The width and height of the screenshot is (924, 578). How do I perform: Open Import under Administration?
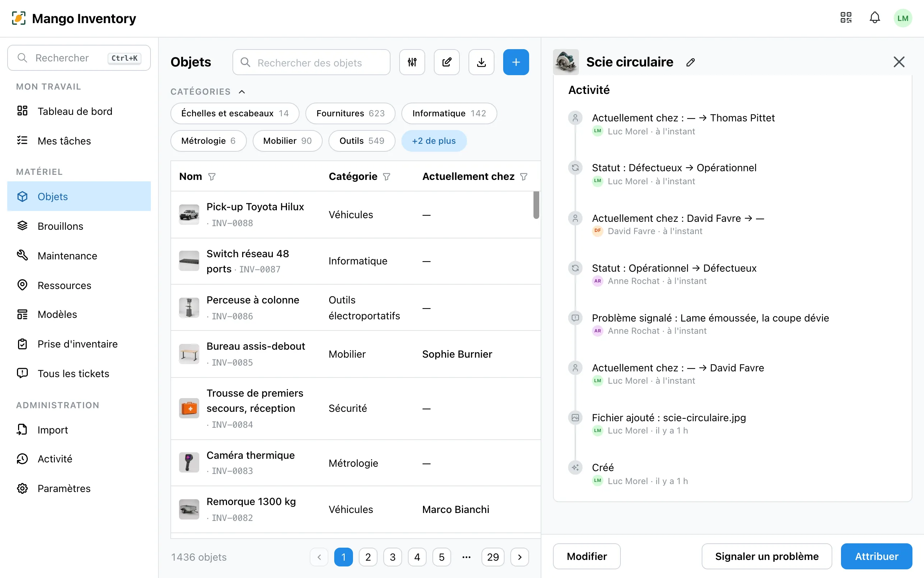[x=79, y=430]
